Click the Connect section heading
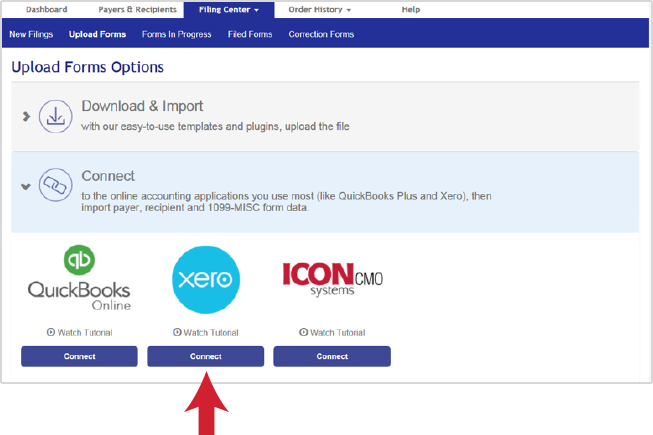Viewport: 653px width, 435px height. pos(108,176)
